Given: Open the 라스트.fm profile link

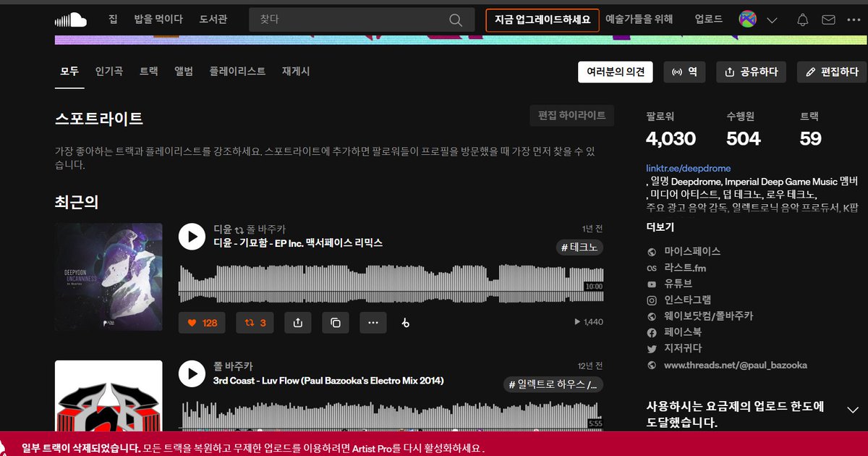Looking at the screenshot, I should 685,268.
